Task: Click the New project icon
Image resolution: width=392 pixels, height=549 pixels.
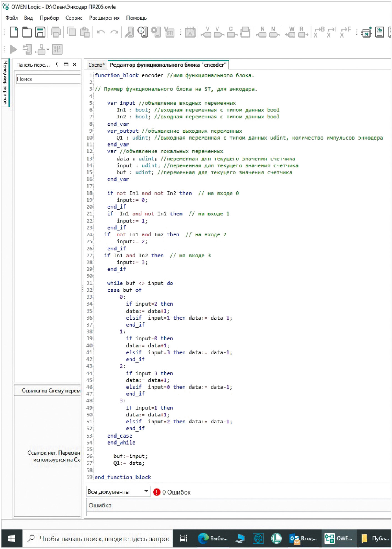Action: pyautogui.click(x=14, y=32)
